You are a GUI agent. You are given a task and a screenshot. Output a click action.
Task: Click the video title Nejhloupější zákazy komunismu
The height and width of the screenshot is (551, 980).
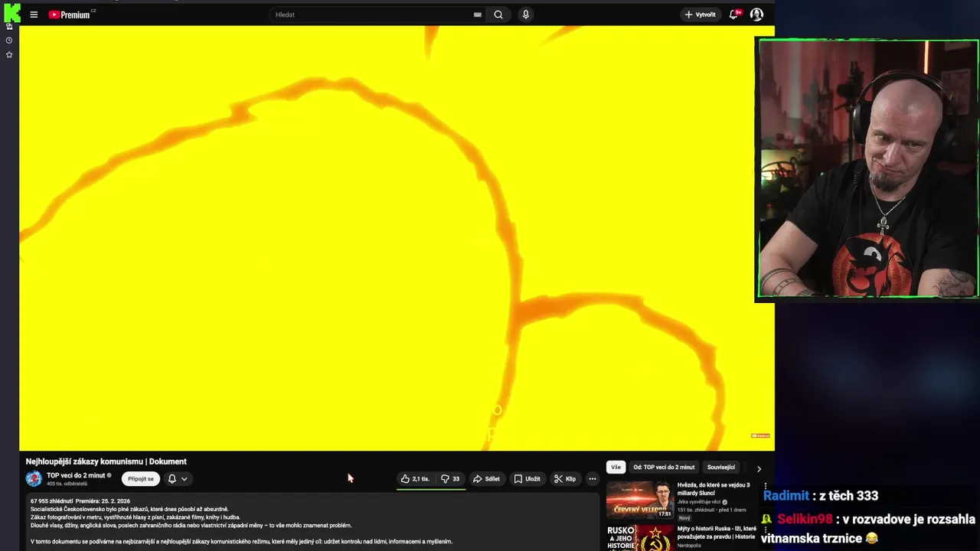tap(106, 461)
